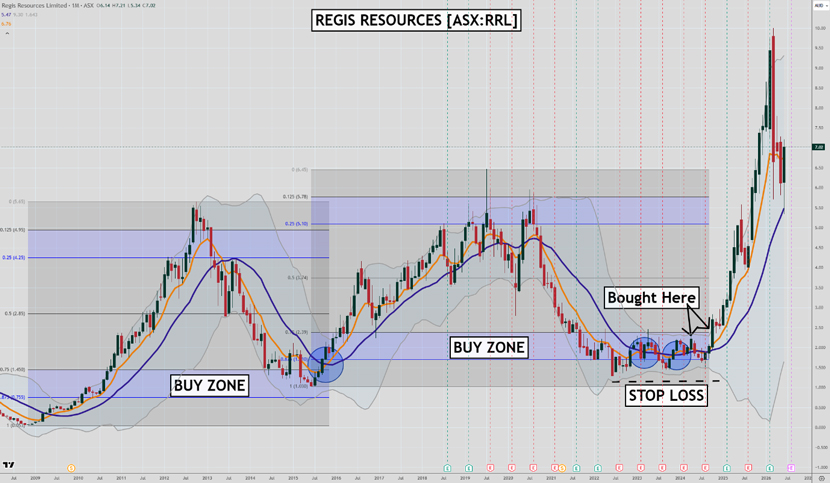The image size is (830, 483).
Task: Click the orange dividend marker near 2010
Action: tap(71, 468)
